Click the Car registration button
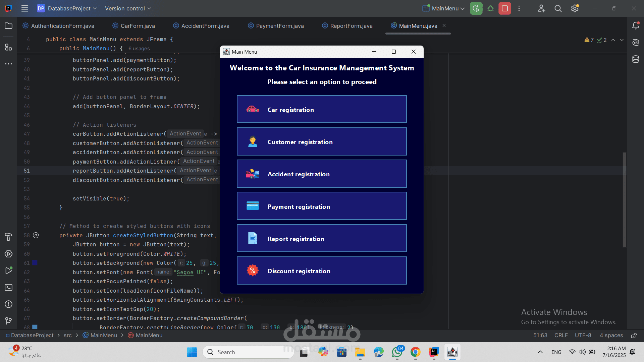Screen dimensions: 644x362 click(321, 109)
